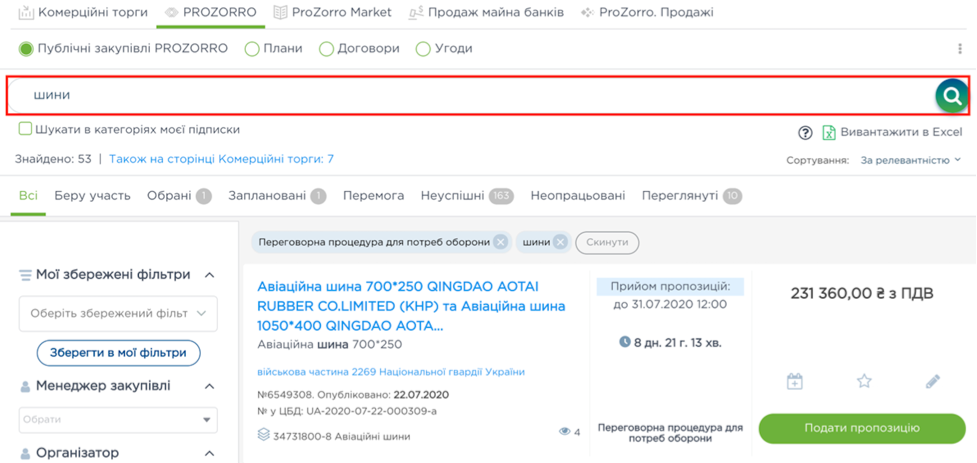The height and width of the screenshot is (463, 977).
Task: Select 'Публічні закупівлі PROZORRO' radio button
Action: point(26,48)
